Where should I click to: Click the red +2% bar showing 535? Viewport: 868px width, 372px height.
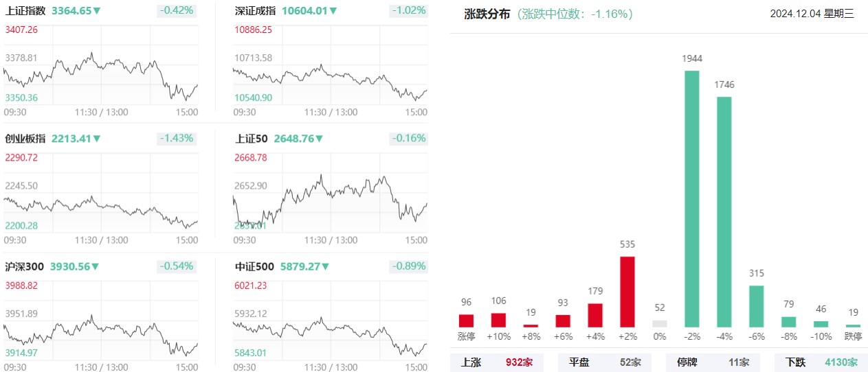click(627, 292)
